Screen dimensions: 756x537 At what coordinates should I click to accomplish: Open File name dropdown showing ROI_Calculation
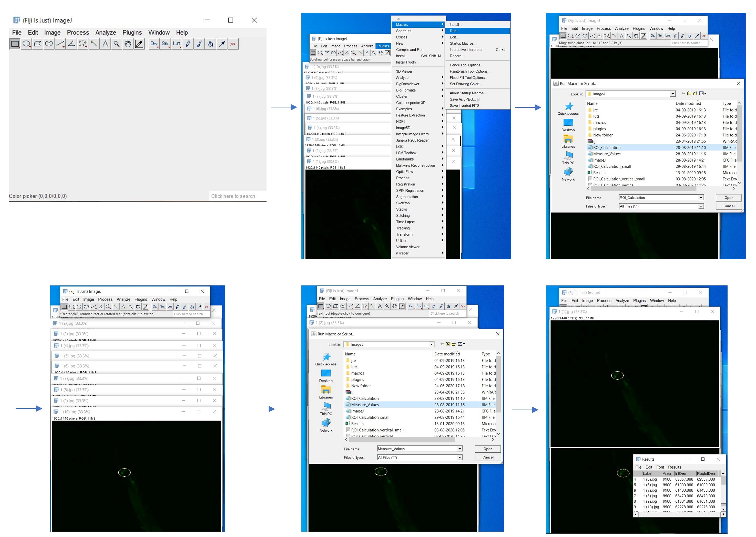pos(701,198)
